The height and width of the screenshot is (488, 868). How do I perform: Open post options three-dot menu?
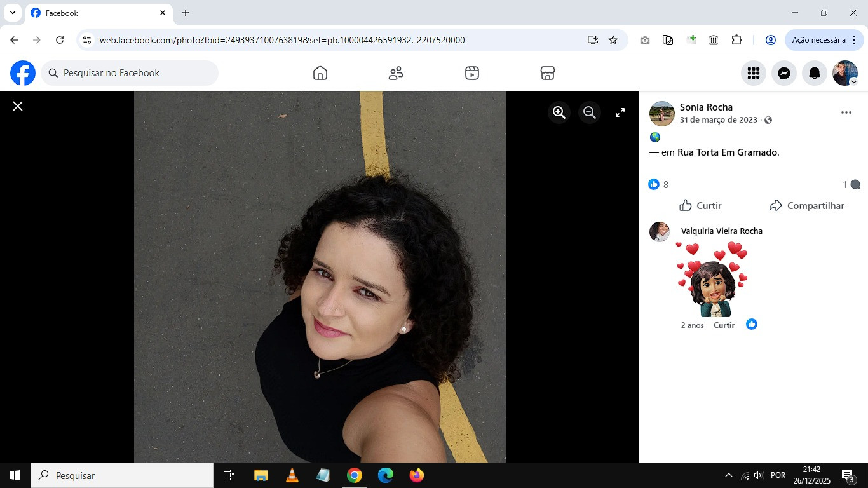click(846, 112)
